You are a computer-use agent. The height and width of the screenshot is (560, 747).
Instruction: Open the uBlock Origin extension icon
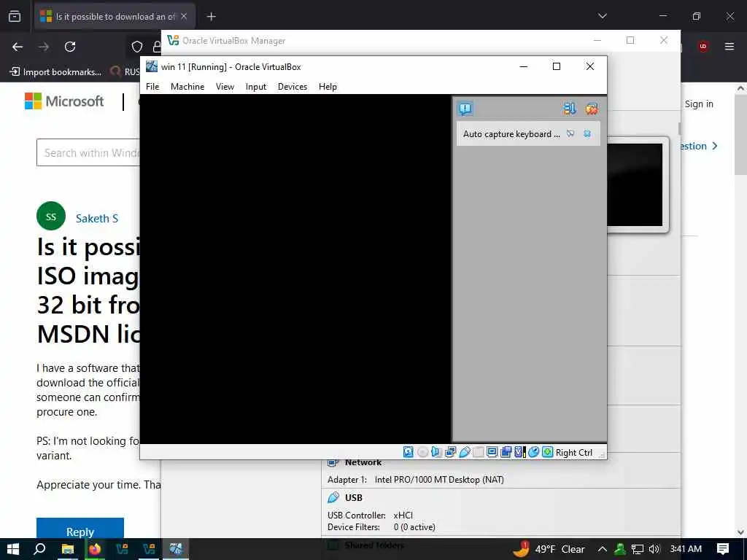(703, 46)
